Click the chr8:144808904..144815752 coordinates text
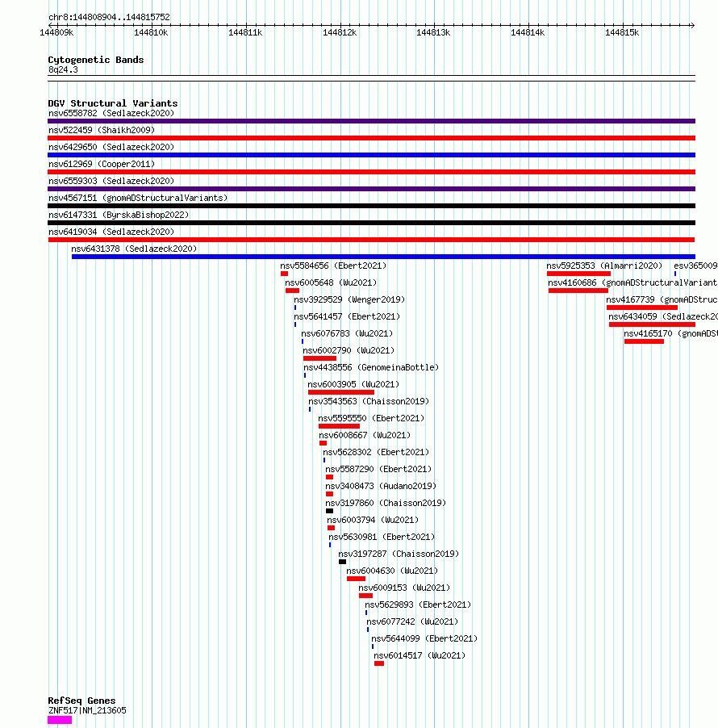The height and width of the screenshot is (728, 718). click(x=109, y=17)
